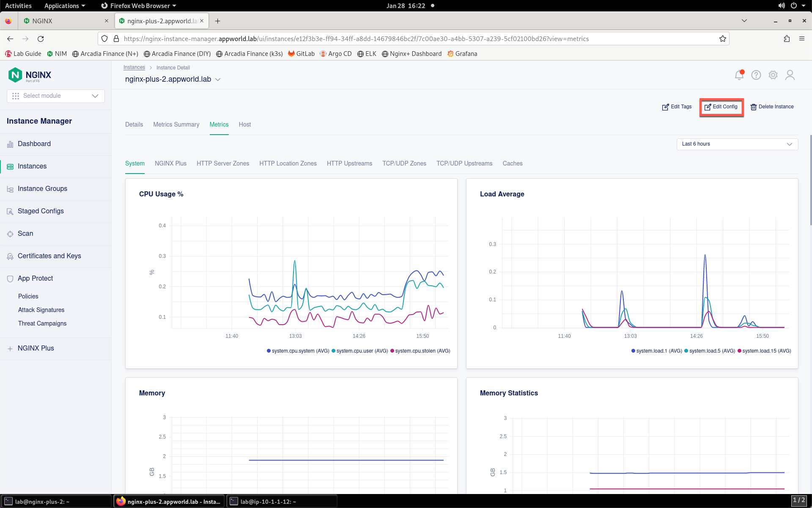Click the Instances breadcrumb link
The width and height of the screenshot is (812, 508).
134,68
